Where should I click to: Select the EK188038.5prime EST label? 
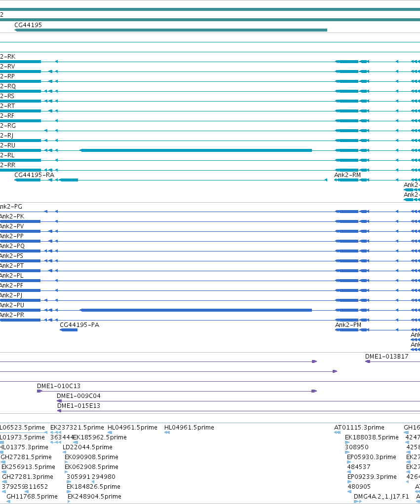coord(372,437)
